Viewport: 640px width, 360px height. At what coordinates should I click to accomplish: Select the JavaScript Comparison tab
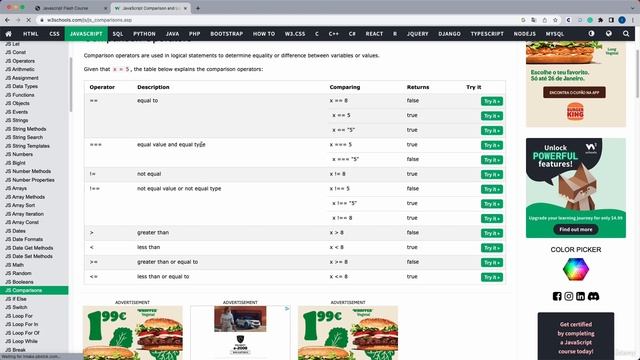(150, 8)
